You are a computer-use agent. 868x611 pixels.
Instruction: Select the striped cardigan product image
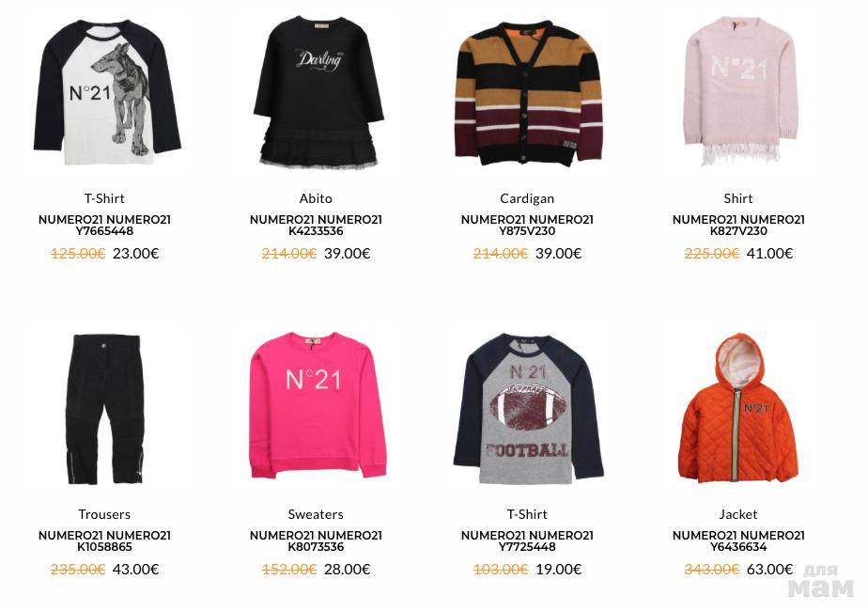(528, 92)
